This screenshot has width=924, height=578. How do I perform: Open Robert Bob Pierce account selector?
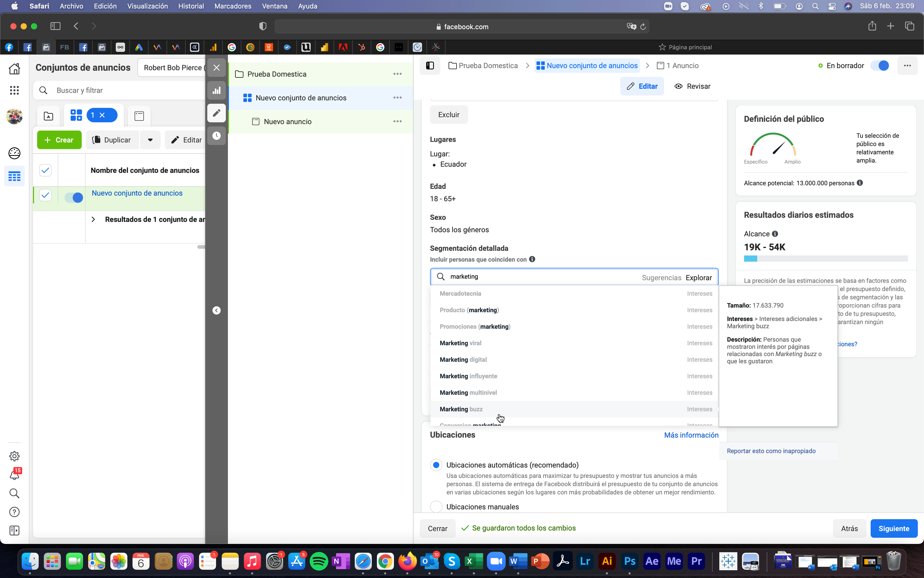pyautogui.click(x=172, y=68)
